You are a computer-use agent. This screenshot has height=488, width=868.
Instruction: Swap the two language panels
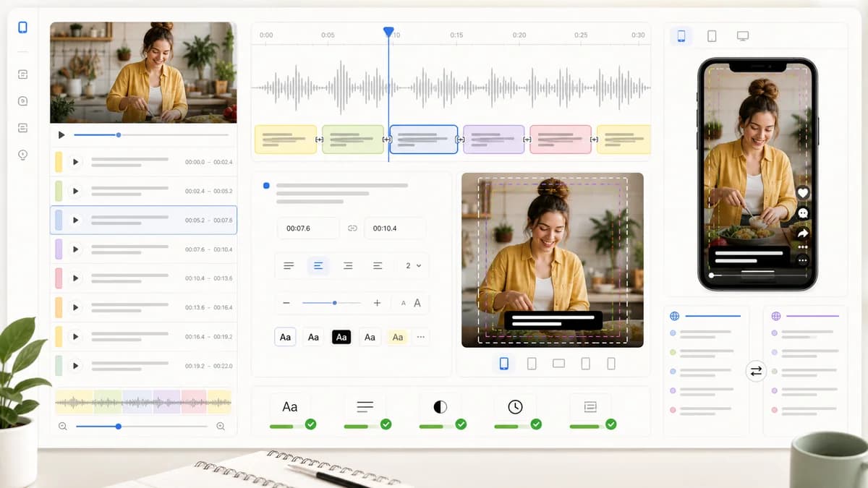(x=756, y=371)
